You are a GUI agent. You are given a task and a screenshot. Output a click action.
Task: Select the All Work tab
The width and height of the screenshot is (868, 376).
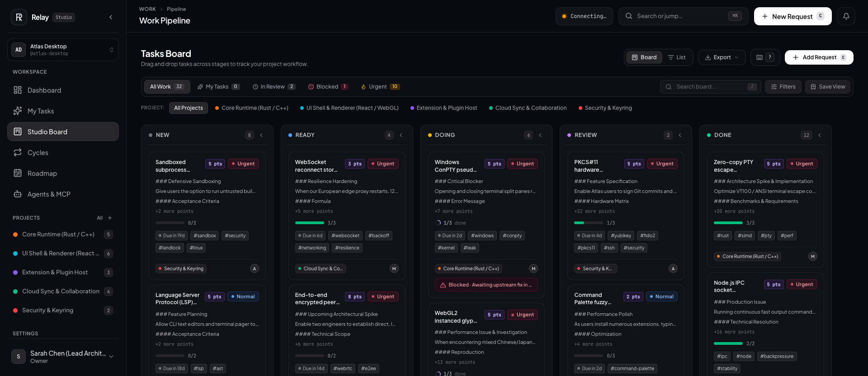[x=167, y=87]
